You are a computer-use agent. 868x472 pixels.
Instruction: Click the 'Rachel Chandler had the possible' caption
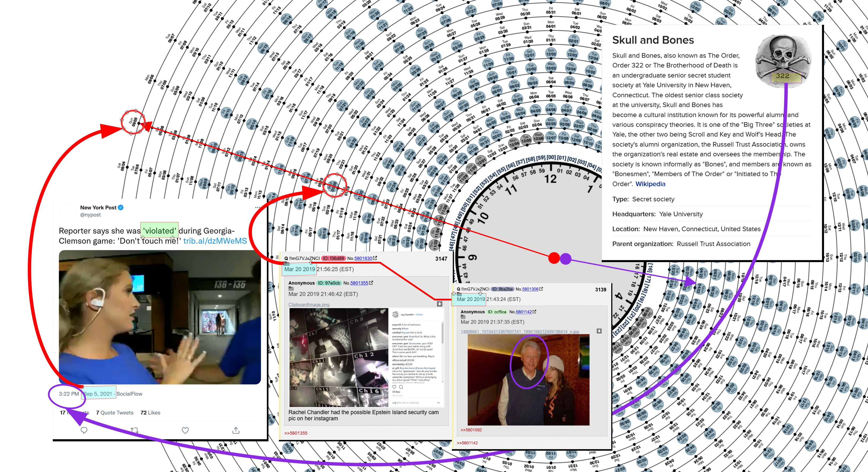coord(363,415)
